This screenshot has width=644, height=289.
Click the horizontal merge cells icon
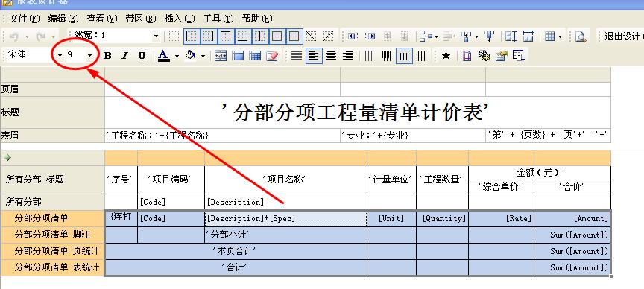[x=427, y=36]
